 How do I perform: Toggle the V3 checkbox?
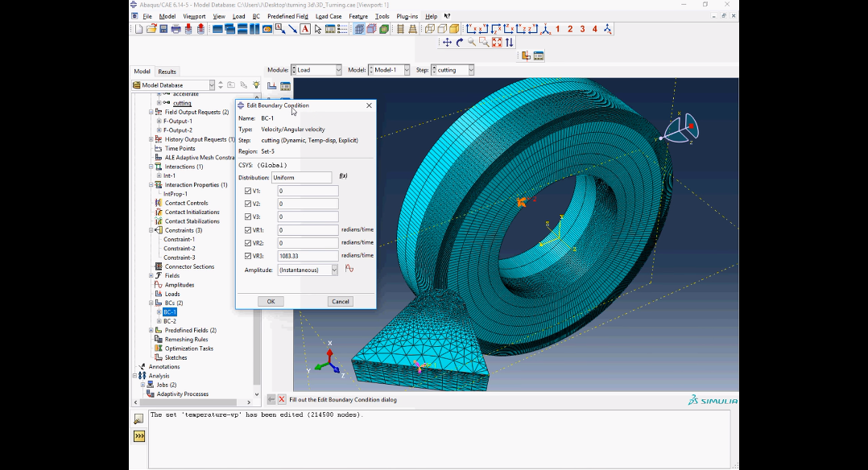pos(248,216)
